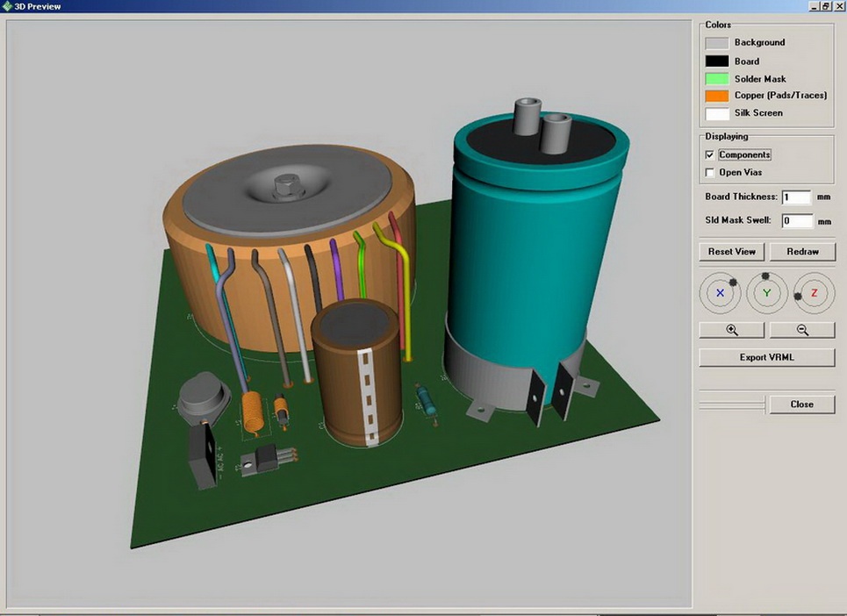Zoom out with the magnifier minus button
The image size is (847, 616).
coord(801,330)
